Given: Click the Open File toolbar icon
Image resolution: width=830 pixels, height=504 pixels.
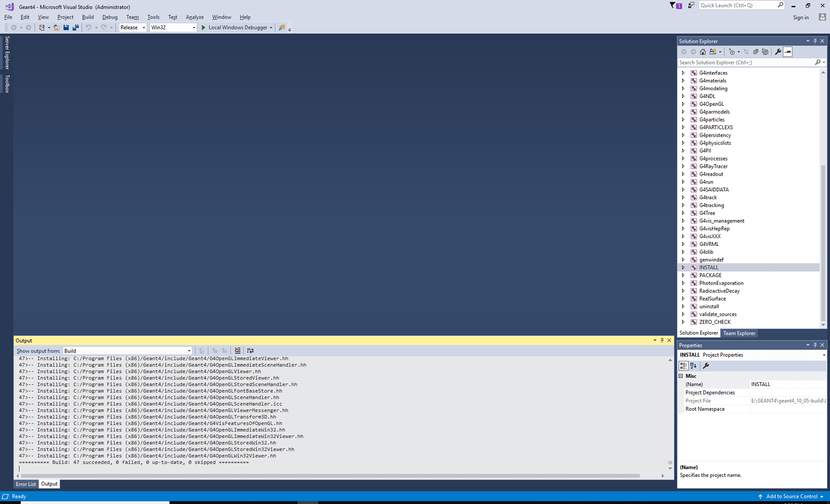Looking at the screenshot, I should click(x=57, y=28).
